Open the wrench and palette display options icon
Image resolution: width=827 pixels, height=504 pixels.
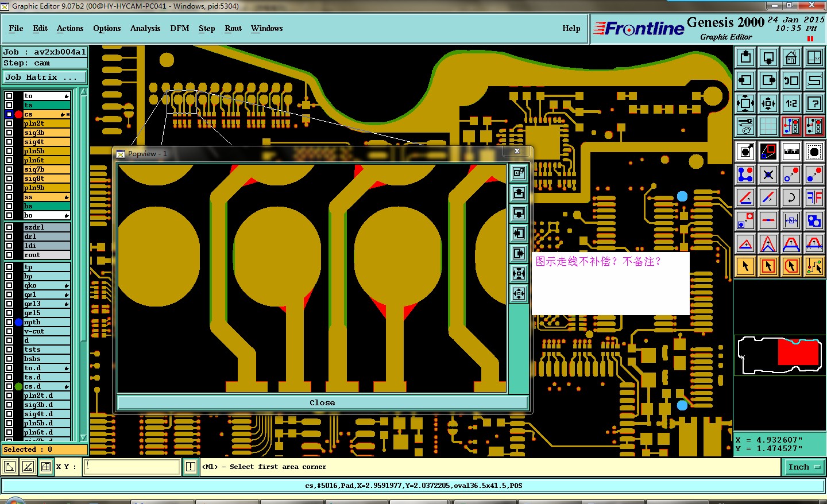[745, 126]
